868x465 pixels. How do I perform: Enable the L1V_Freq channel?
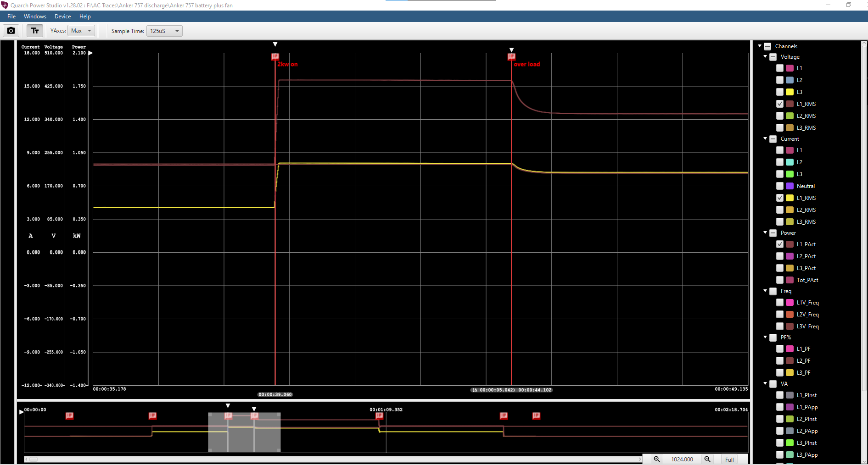780,302
